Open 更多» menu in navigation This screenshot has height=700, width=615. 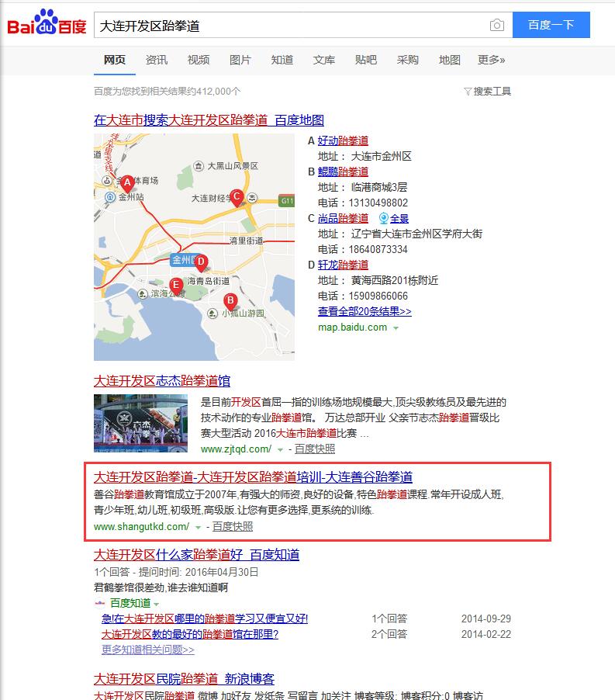pyautogui.click(x=491, y=60)
